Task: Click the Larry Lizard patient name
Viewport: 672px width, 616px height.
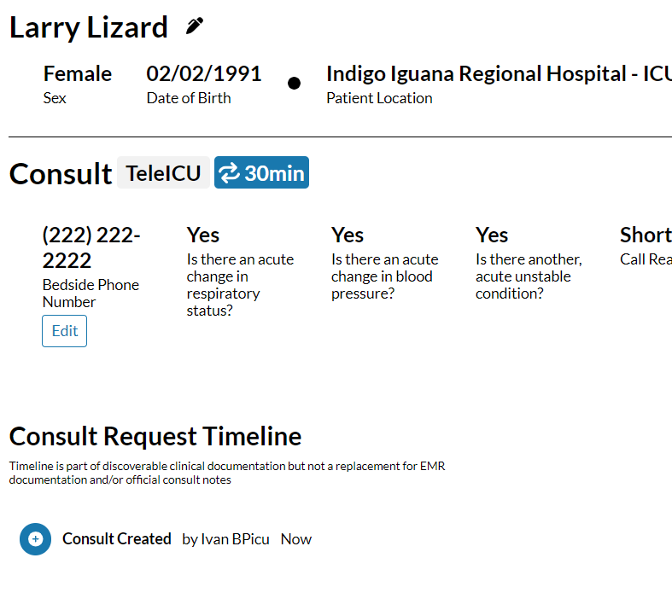Action: (x=88, y=27)
